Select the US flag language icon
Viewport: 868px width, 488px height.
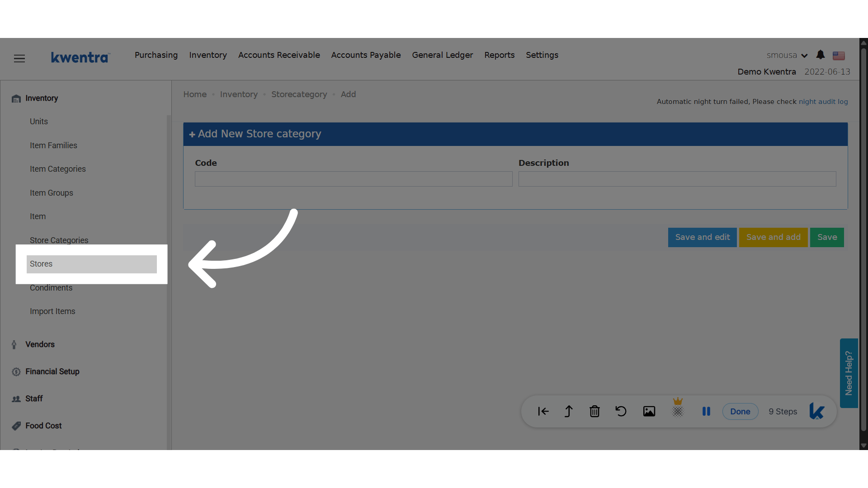(x=839, y=56)
